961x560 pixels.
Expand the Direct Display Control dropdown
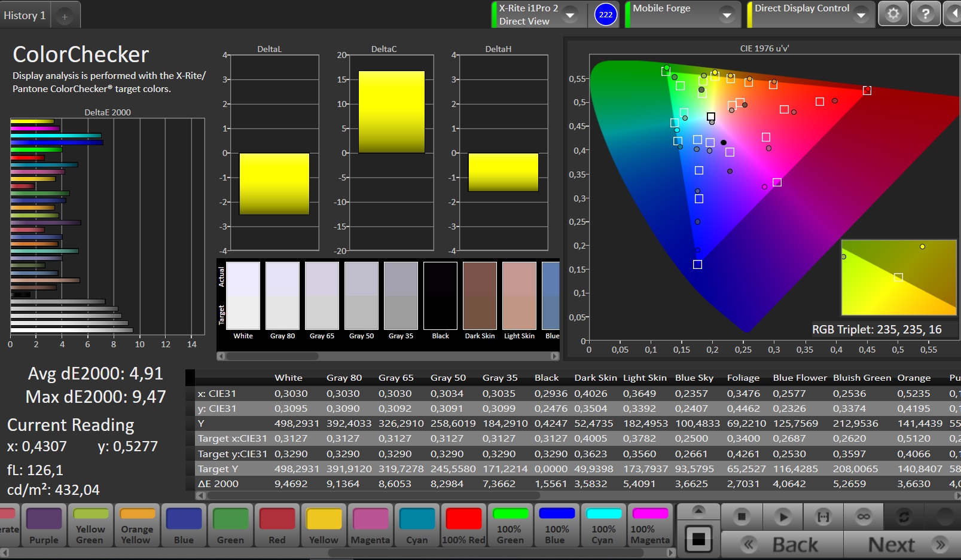[861, 15]
